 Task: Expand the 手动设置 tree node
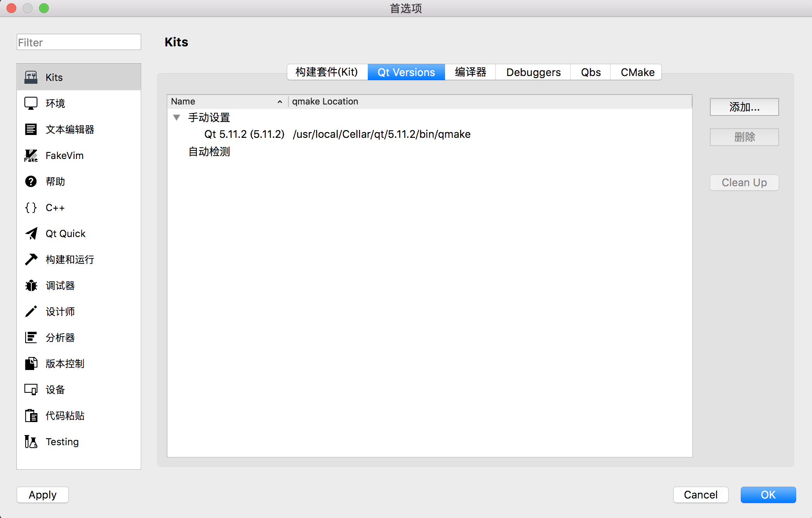pyautogui.click(x=177, y=117)
